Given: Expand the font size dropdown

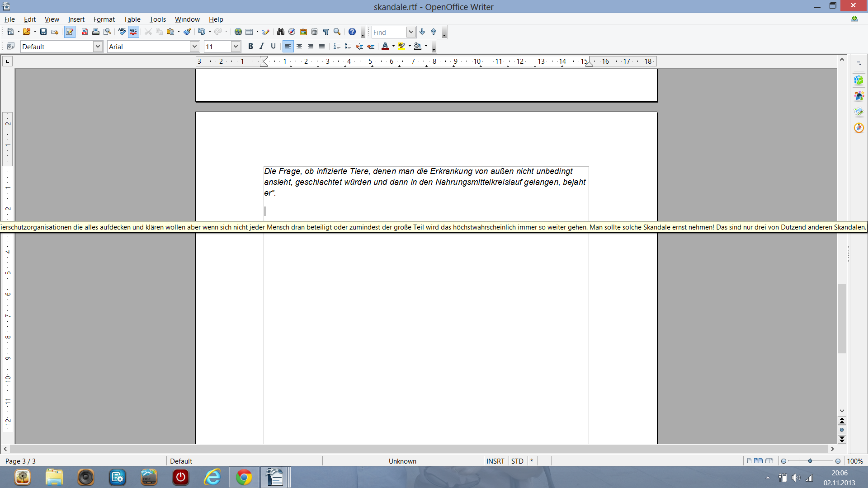Looking at the screenshot, I should pos(236,47).
